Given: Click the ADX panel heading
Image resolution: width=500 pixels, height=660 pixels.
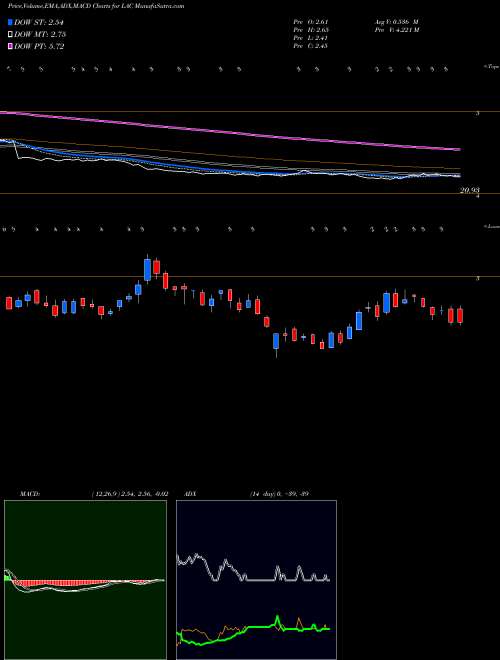Looking at the screenshot, I should click(x=191, y=494).
